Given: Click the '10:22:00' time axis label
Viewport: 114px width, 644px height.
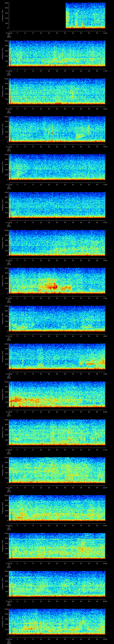Looking at the screenshot, I should click(x=9, y=525).
